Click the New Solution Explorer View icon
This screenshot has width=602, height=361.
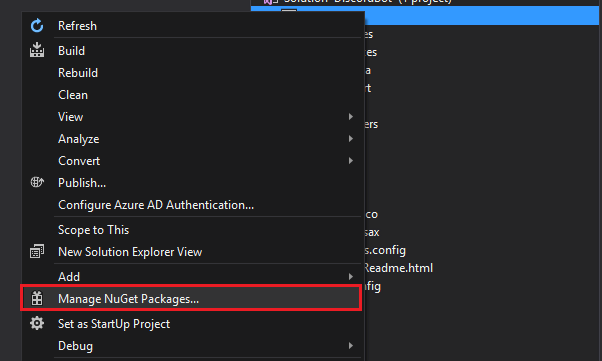(x=37, y=252)
